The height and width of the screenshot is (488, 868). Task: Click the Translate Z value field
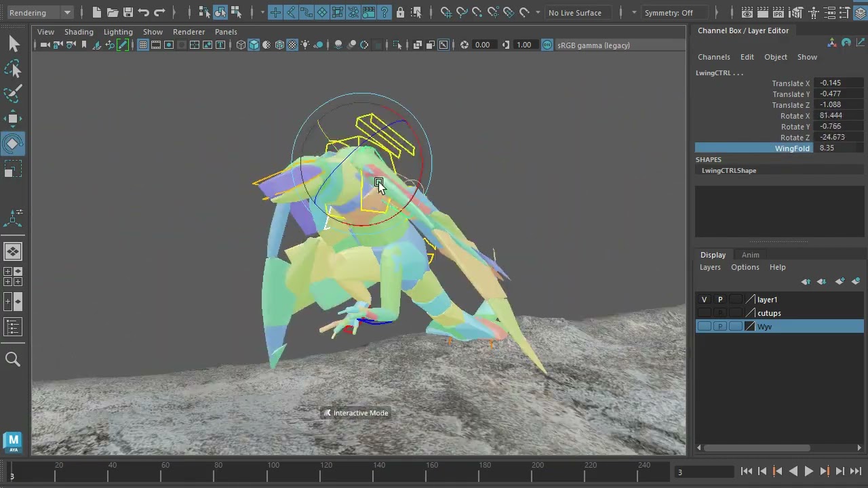tap(840, 105)
